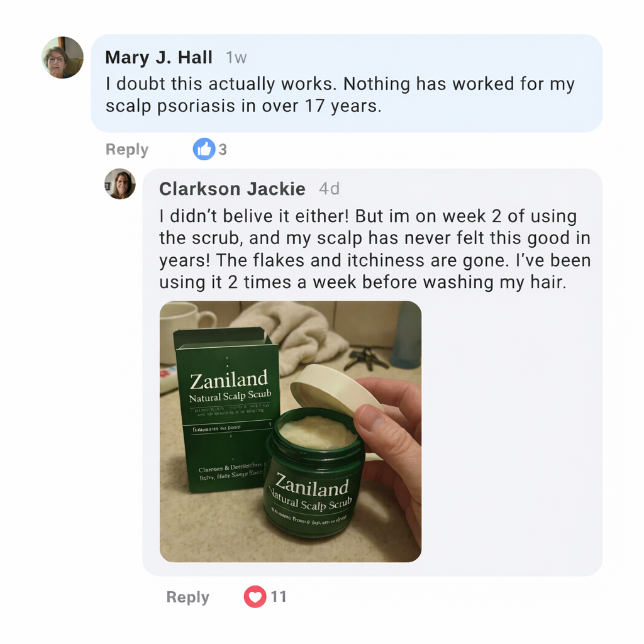Reply to Mary J. Hall's comment
Viewport: 644px width, 644px height.
127,150
